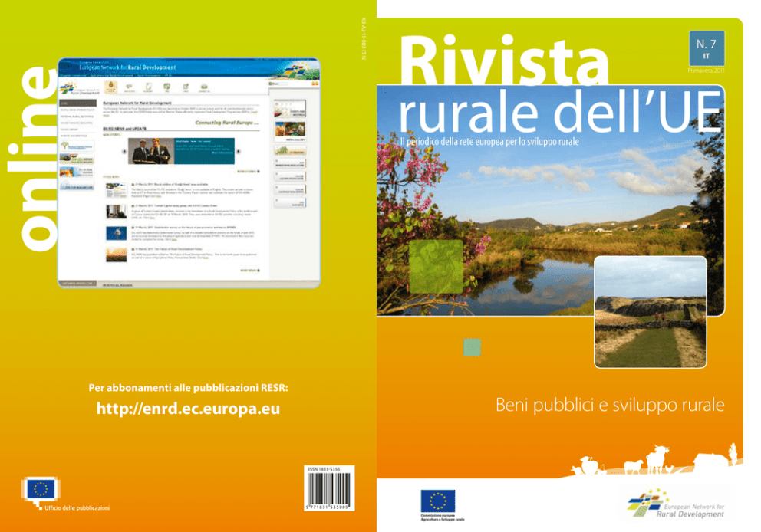Click the vertical catalogue code on the spine
The height and width of the screenshot is (532, 761).
coord(364,39)
